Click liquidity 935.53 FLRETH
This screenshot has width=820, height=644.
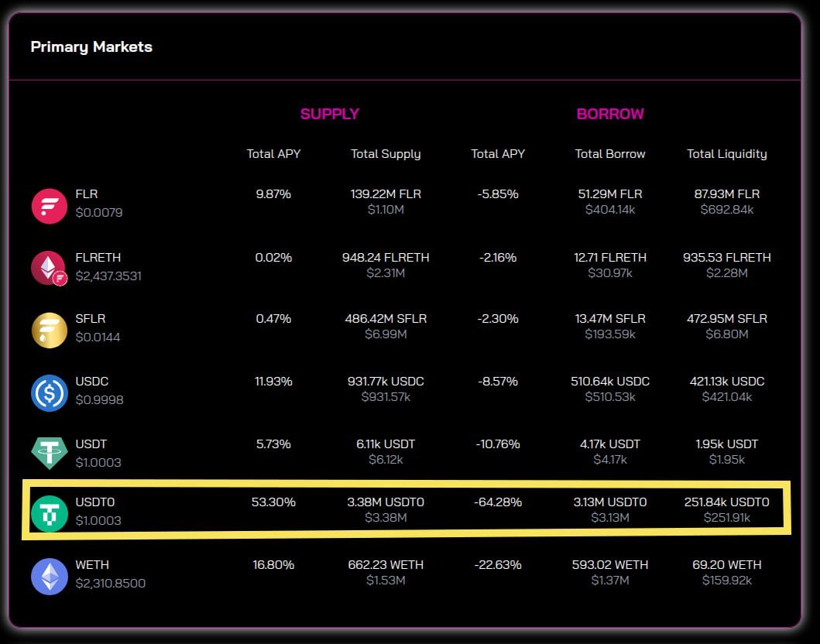(x=727, y=258)
